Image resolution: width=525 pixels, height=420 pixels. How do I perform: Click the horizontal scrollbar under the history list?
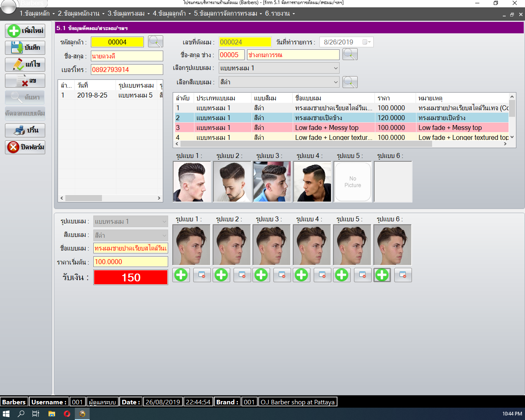tap(110, 198)
